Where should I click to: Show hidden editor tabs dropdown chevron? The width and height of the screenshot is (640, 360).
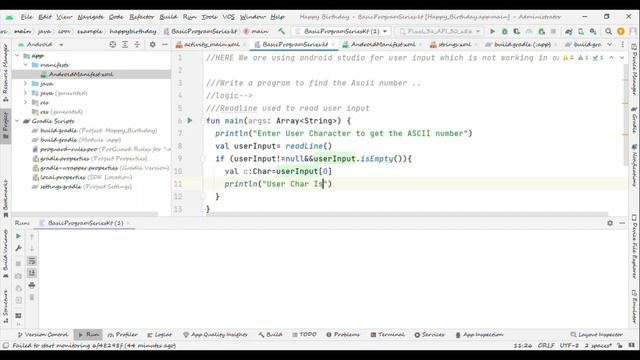[609, 44]
